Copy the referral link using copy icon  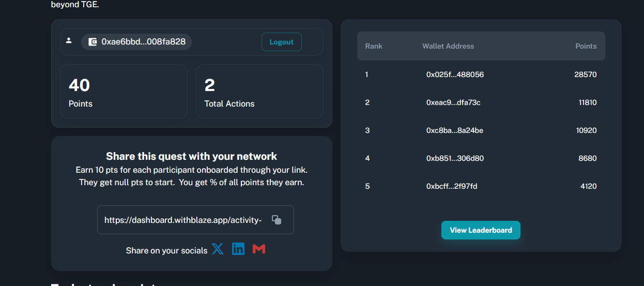tap(277, 220)
